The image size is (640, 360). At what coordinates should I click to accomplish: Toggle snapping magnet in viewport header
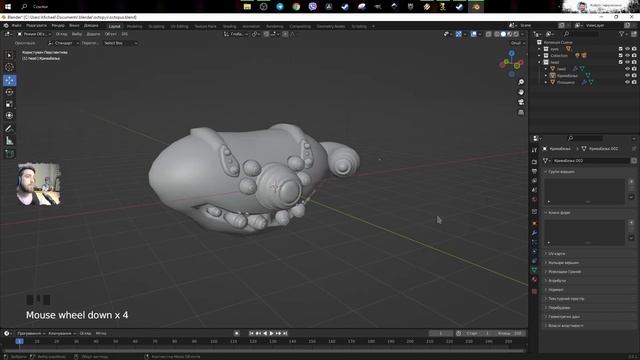(x=266, y=34)
